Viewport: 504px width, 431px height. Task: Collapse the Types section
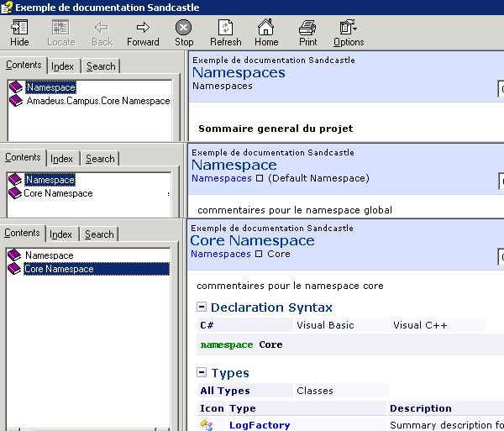pyautogui.click(x=202, y=372)
